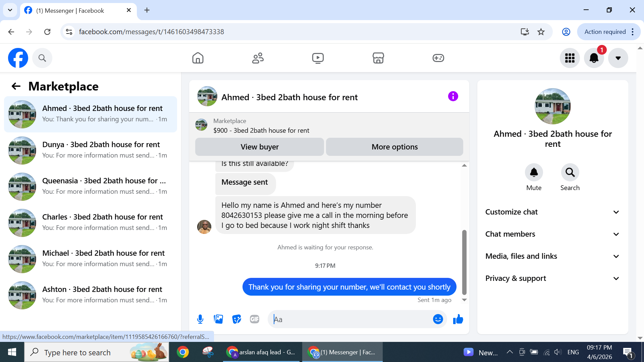Click the back arrow beside Marketplace
644x362 pixels.
click(x=16, y=86)
